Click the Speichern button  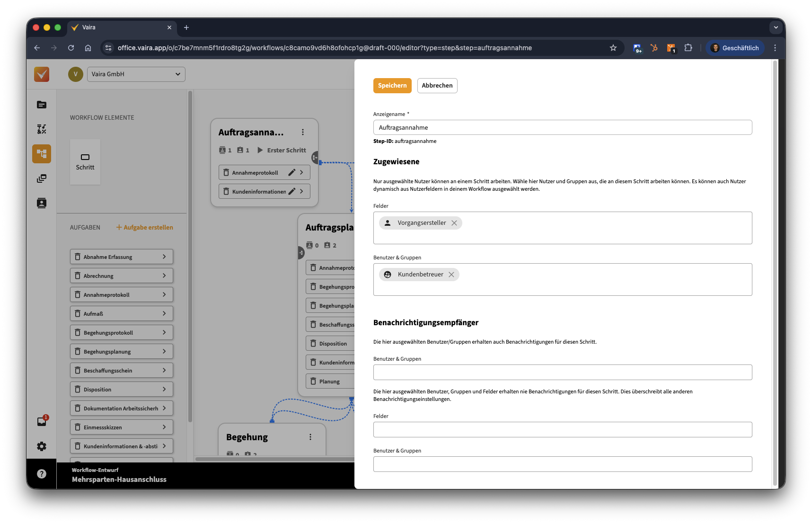point(392,86)
